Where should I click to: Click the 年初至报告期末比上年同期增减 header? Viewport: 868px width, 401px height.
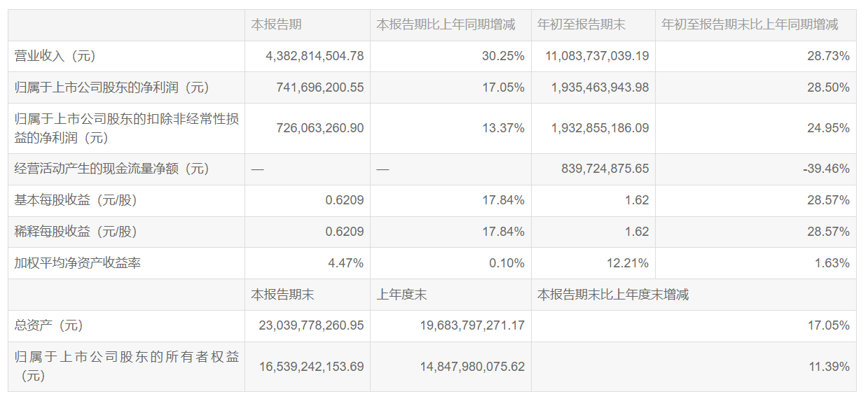pyautogui.click(x=750, y=24)
